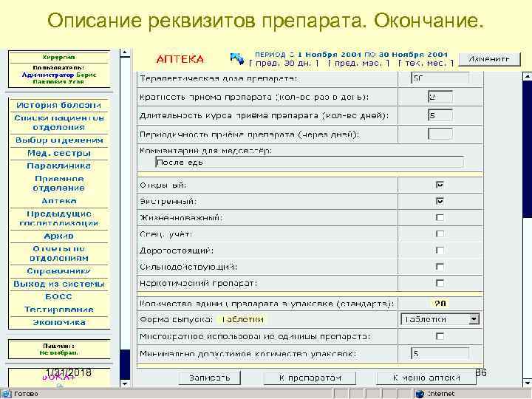This screenshot has height=399, width=532.
Task: Open Приемное отделение section
Action: (x=58, y=183)
